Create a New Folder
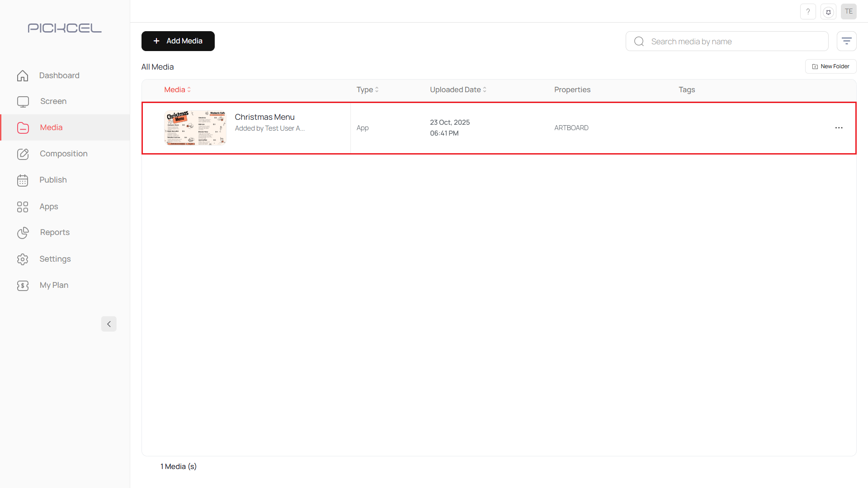Screen dimensions: 868x488 (830, 66)
